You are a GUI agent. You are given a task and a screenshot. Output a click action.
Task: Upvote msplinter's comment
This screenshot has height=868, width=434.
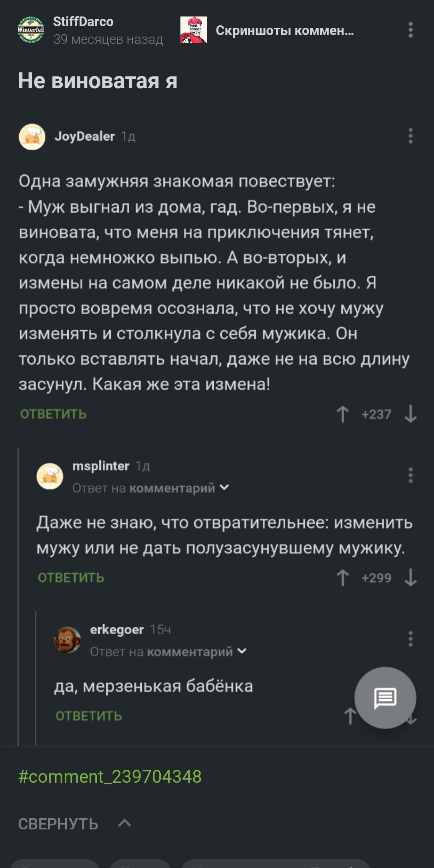343,578
